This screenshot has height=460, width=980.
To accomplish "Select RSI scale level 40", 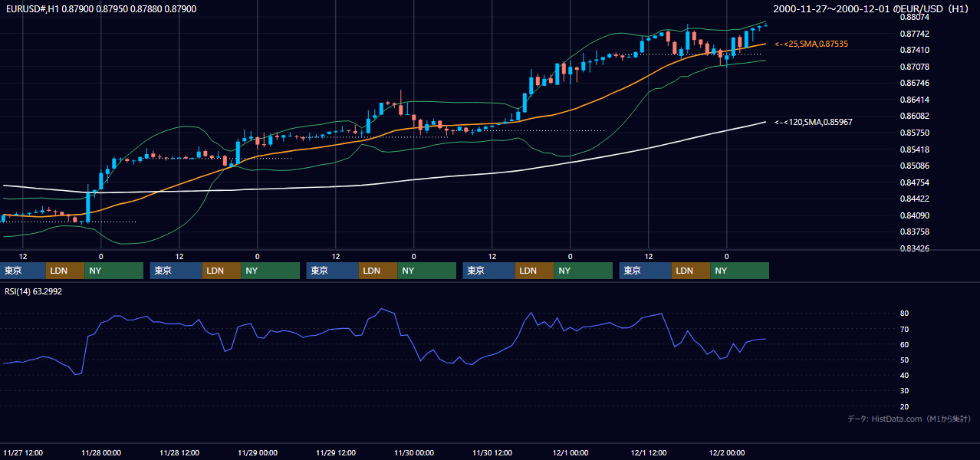I will pos(905,375).
